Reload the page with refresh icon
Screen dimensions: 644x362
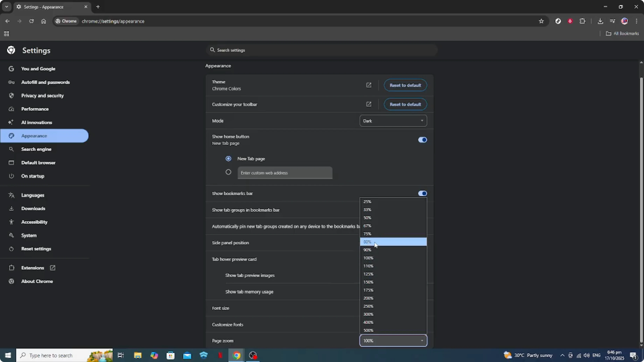[x=31, y=21]
